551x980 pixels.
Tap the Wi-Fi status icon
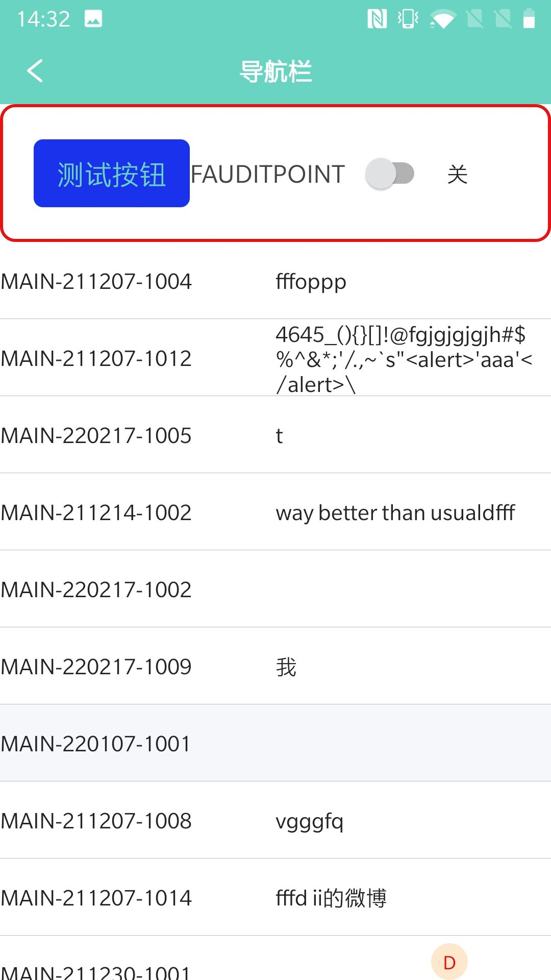coord(442,19)
